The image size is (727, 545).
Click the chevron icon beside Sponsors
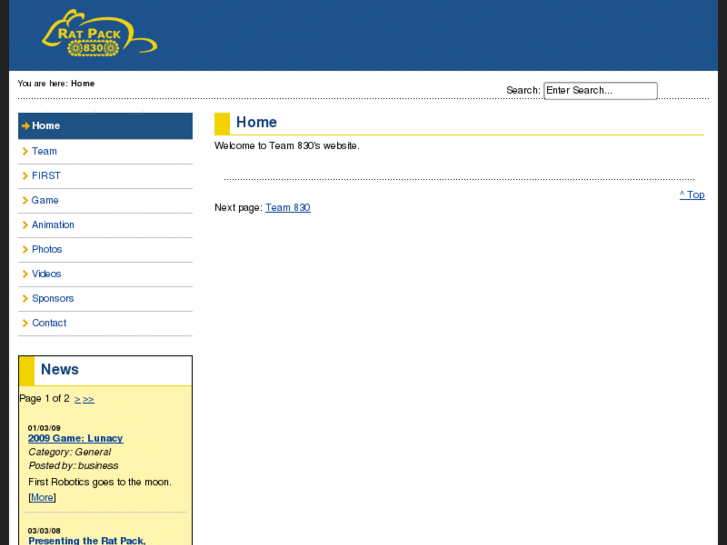[26, 299]
